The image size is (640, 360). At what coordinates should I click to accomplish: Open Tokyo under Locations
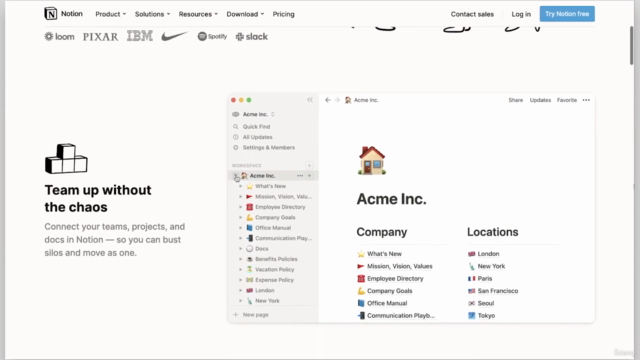(x=481, y=316)
